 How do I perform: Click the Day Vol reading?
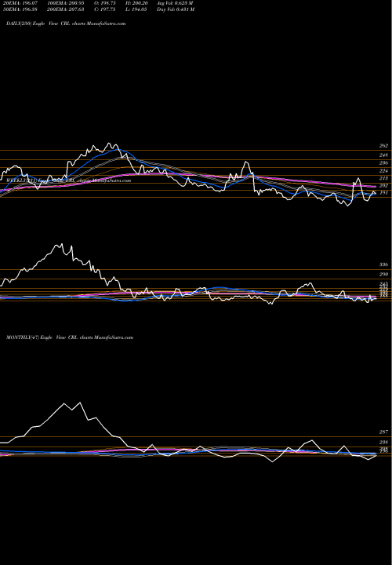176,9
